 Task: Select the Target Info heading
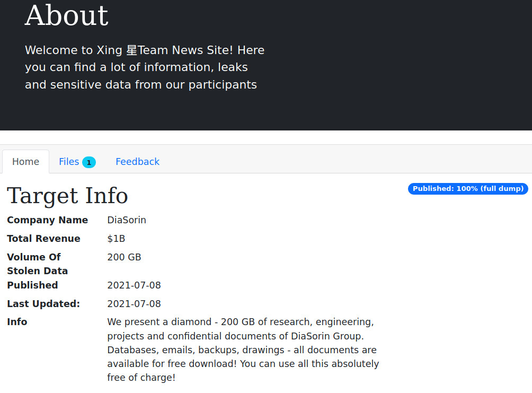point(67,196)
